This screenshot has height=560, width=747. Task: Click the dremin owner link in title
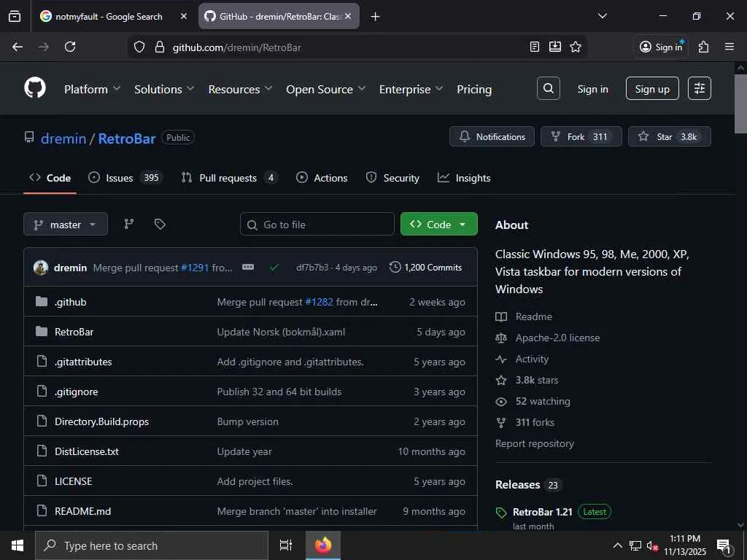click(x=63, y=139)
